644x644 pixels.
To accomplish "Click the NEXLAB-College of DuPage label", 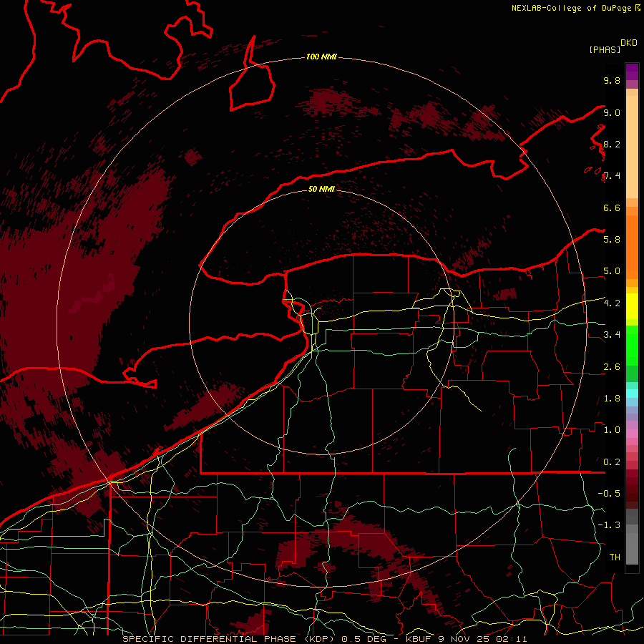I will [x=572, y=8].
